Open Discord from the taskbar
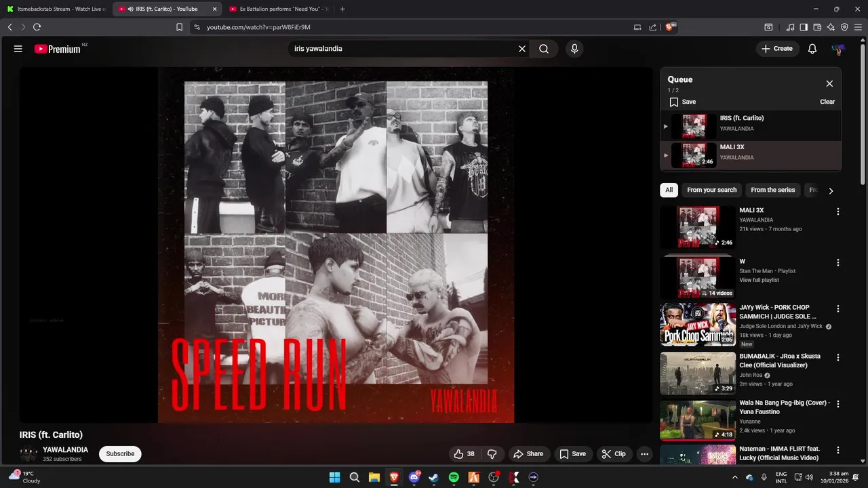 click(414, 477)
